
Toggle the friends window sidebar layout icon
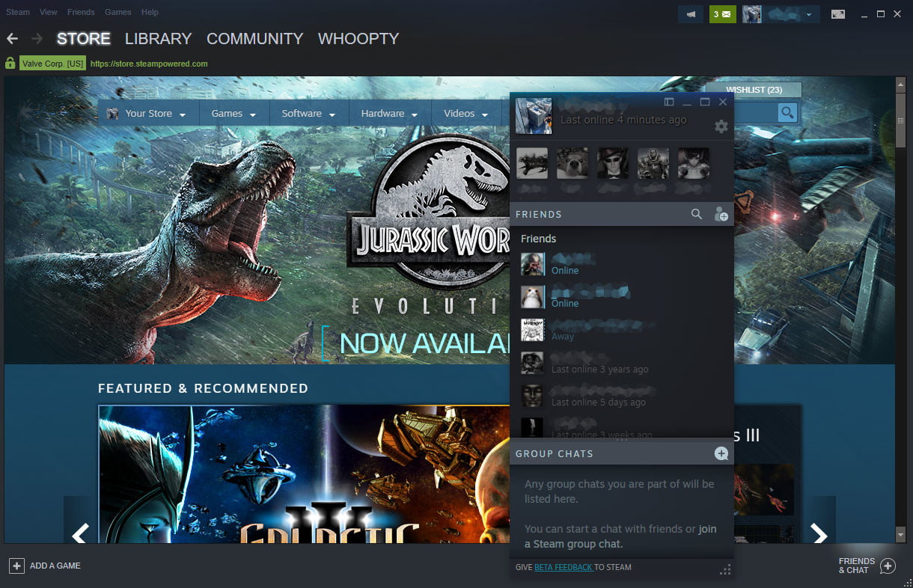669,102
